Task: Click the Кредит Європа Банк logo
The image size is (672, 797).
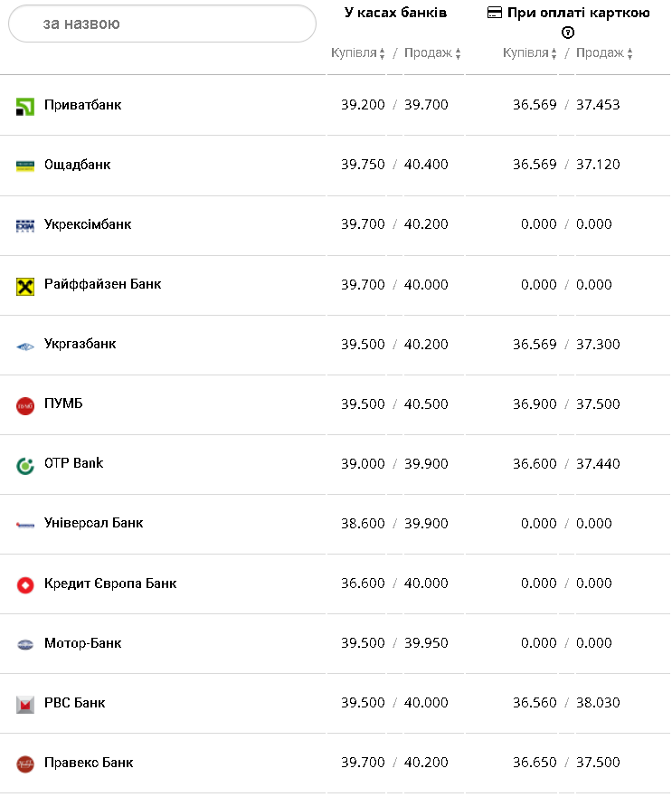Action: [25, 584]
